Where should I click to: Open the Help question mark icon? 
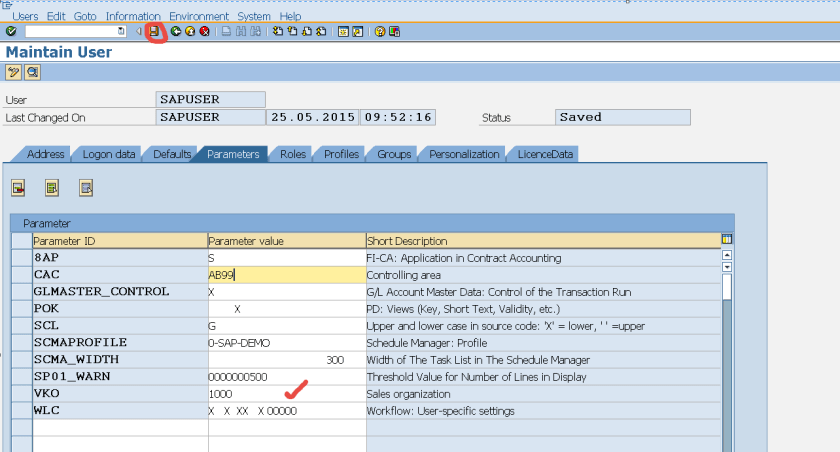coord(380,31)
